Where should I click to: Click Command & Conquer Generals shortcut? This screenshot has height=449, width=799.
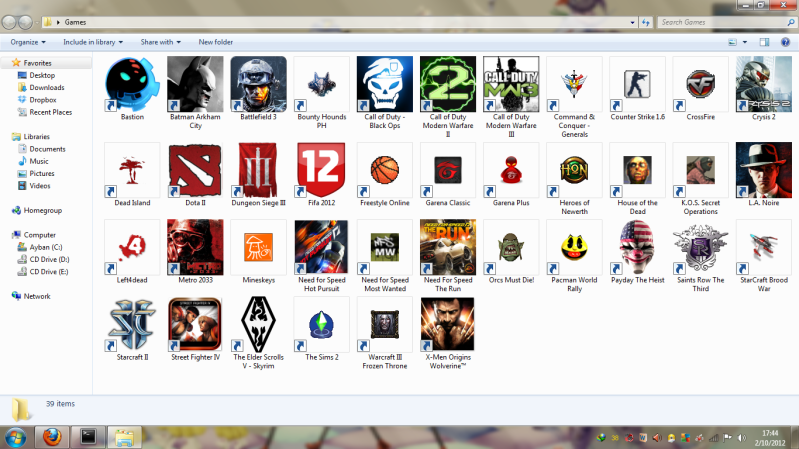[574, 85]
